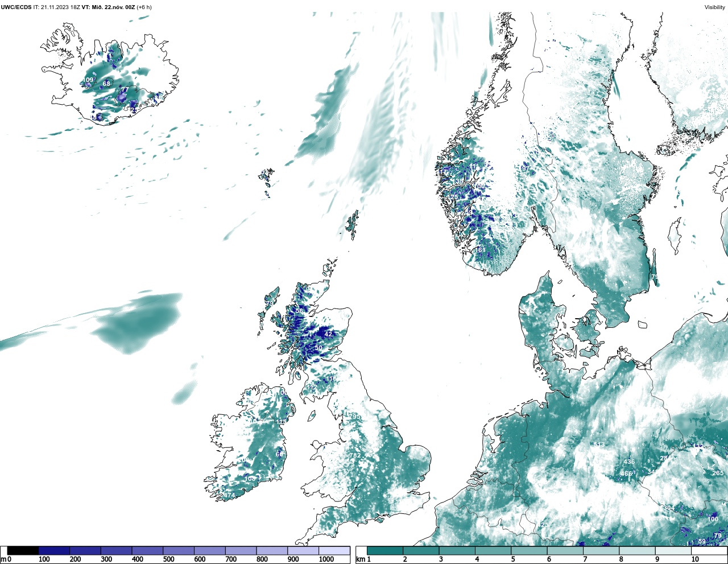Image resolution: width=728 pixels, height=564 pixels.
Task: Click the 900–1000 m pale lilac swatch
Action: (303, 551)
